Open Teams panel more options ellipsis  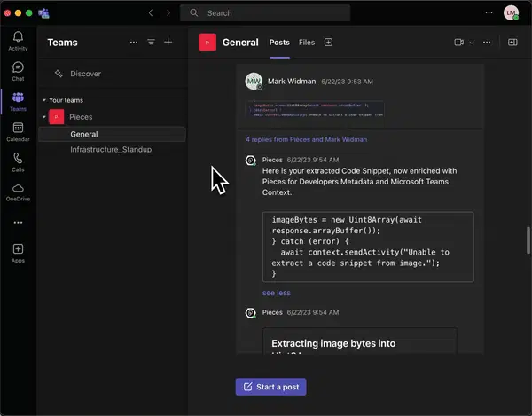pos(134,43)
